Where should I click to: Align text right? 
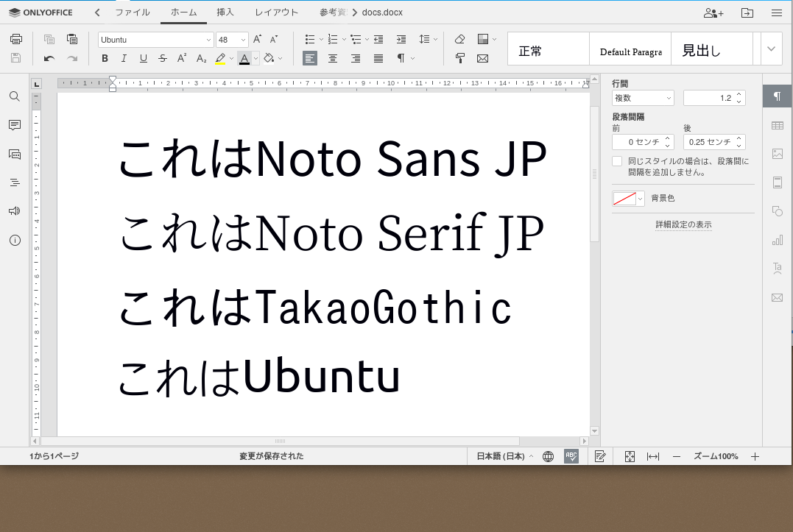pyautogui.click(x=356, y=58)
